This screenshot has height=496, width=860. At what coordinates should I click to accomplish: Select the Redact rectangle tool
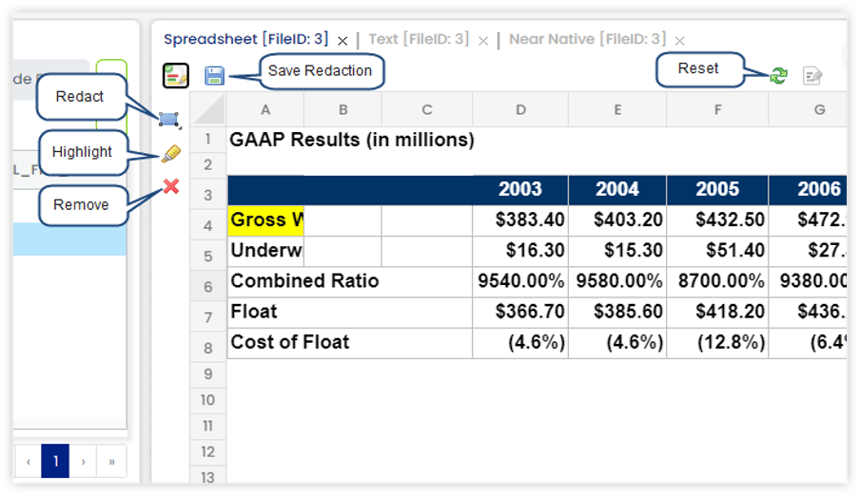169,120
